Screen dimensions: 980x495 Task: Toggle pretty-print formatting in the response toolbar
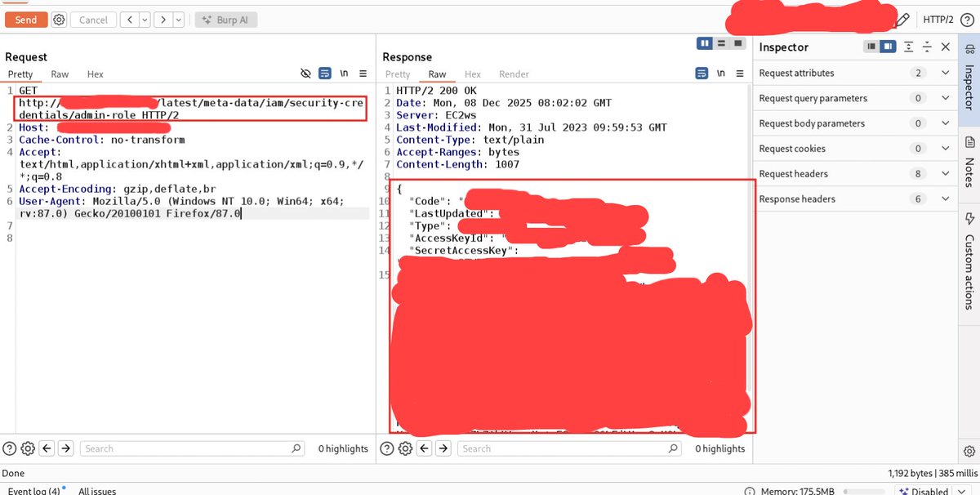[702, 73]
